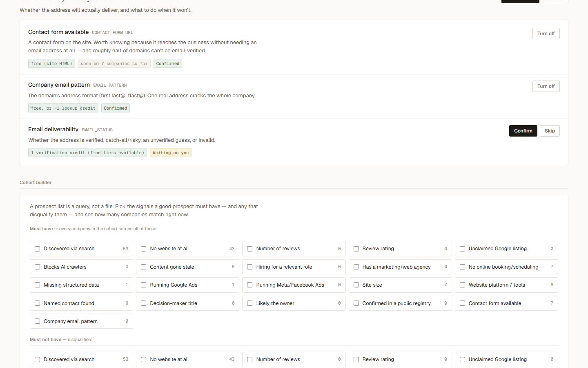The image size is (588, 368).
Task: Check 'Discovered via search' under Must not have
Action: tap(38, 359)
